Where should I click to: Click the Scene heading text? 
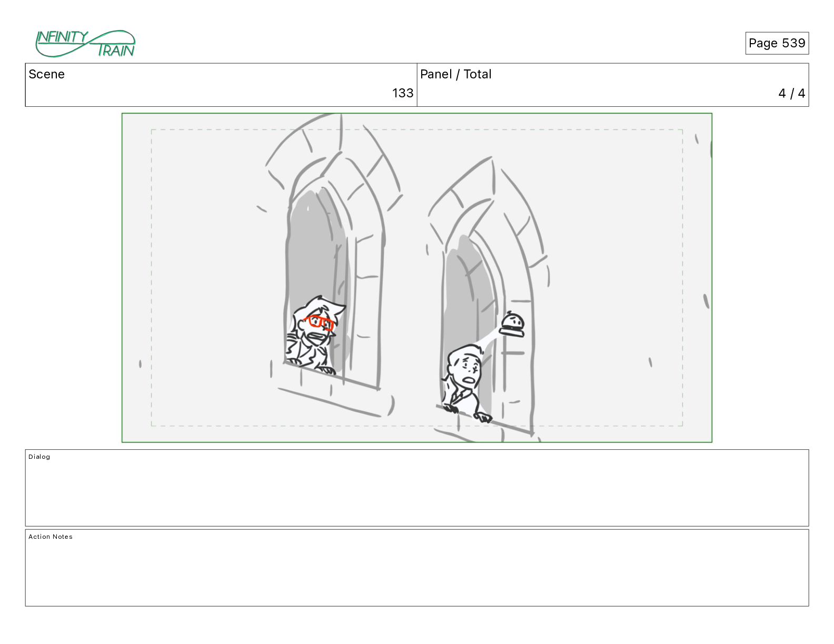[x=46, y=74]
